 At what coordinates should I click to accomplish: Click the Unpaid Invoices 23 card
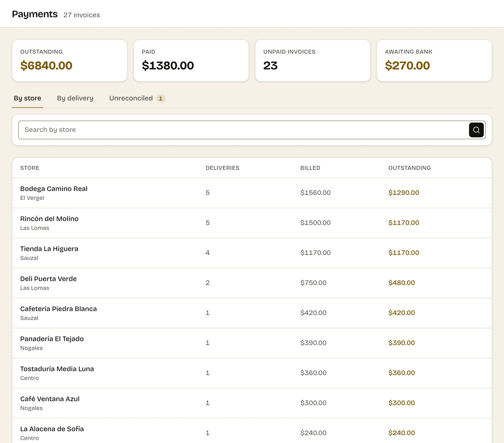coord(313,61)
